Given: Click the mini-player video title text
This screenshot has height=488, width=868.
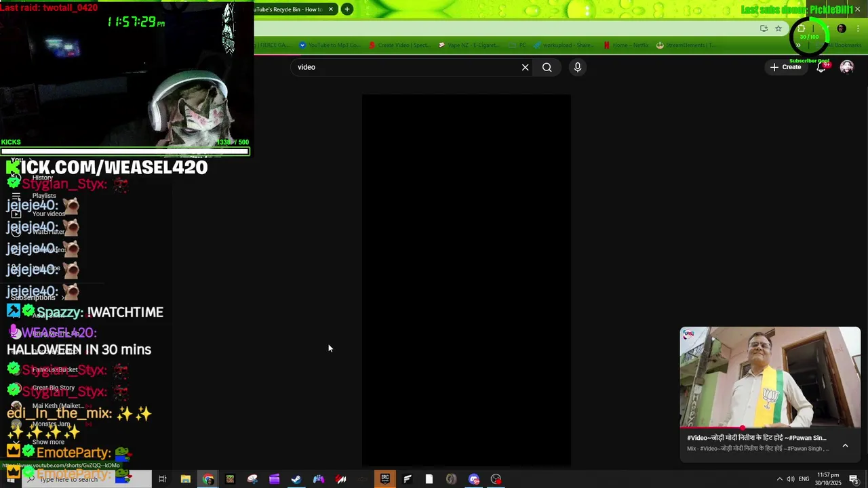Looking at the screenshot, I should (756, 438).
